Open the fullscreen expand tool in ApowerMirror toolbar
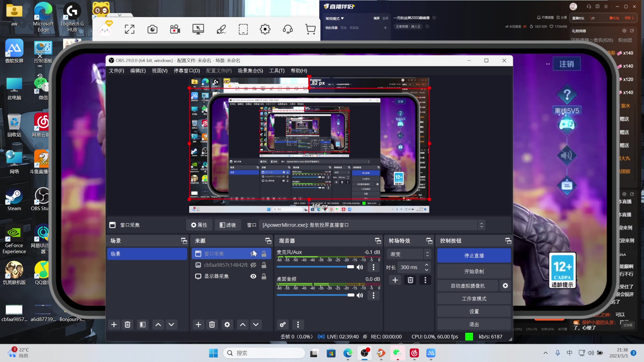The image size is (644, 362). [x=129, y=29]
